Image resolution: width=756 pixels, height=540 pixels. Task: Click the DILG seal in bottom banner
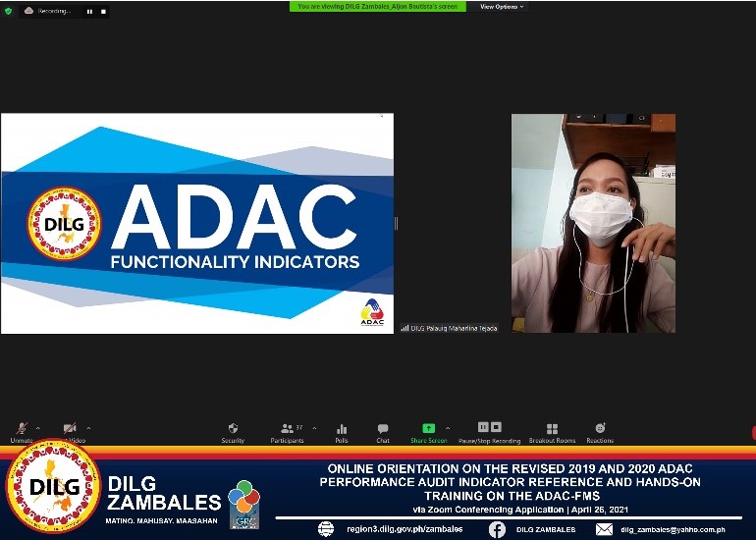(x=53, y=486)
